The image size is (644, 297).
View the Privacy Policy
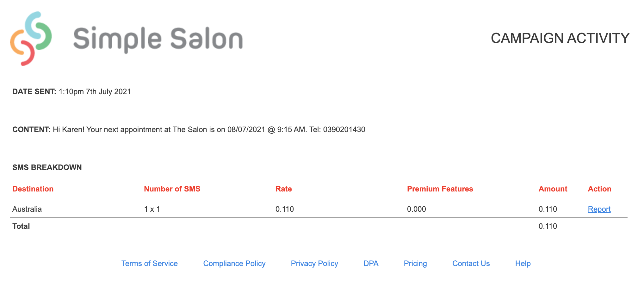314,263
